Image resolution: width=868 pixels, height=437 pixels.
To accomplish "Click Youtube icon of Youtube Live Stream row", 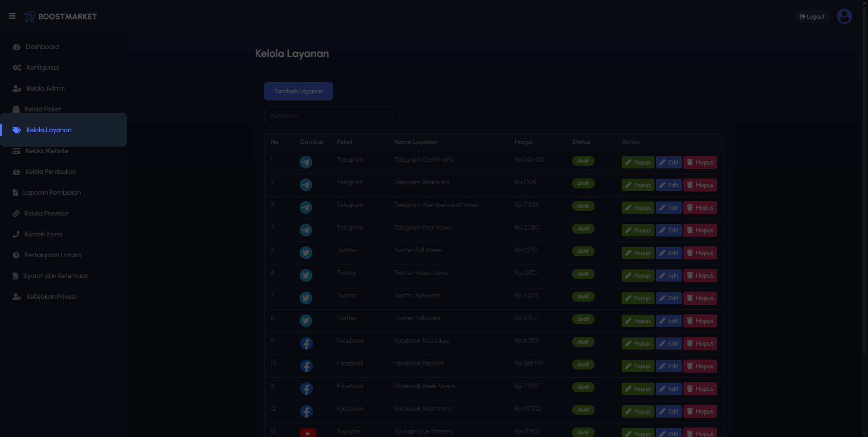I will pos(308,433).
